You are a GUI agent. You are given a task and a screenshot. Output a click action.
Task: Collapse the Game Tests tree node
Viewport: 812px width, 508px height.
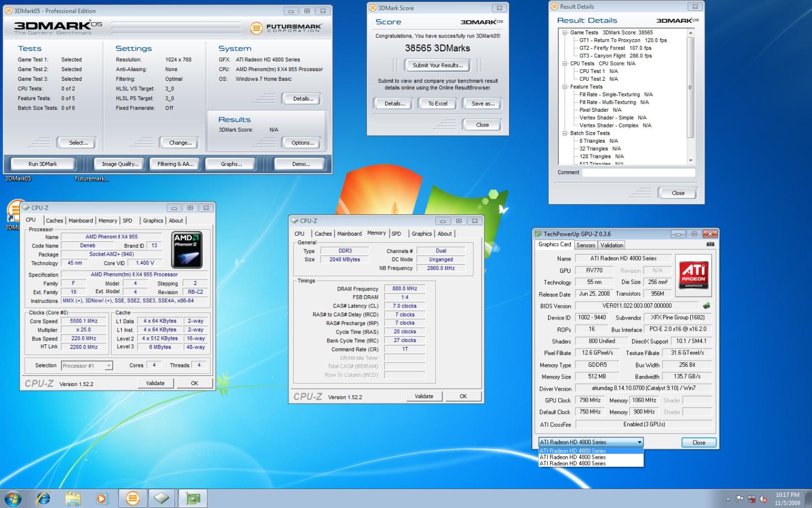565,33
